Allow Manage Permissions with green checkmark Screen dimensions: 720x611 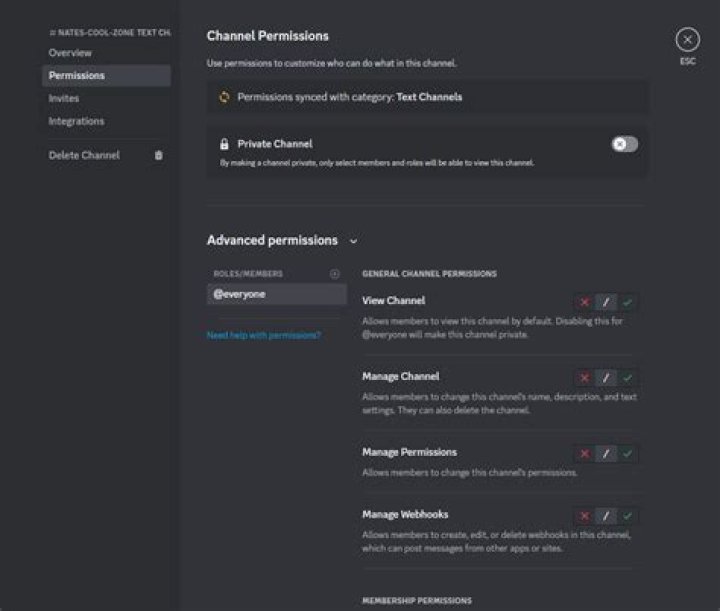(628, 454)
